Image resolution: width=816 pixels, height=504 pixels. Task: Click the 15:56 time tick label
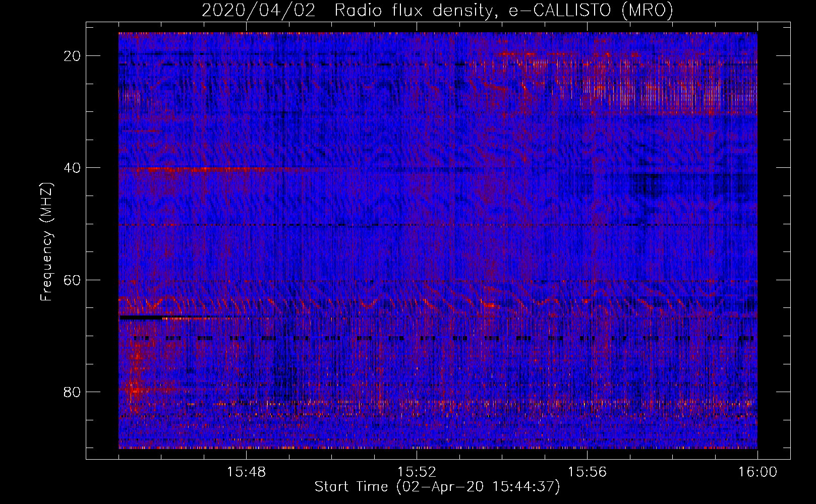587,472
